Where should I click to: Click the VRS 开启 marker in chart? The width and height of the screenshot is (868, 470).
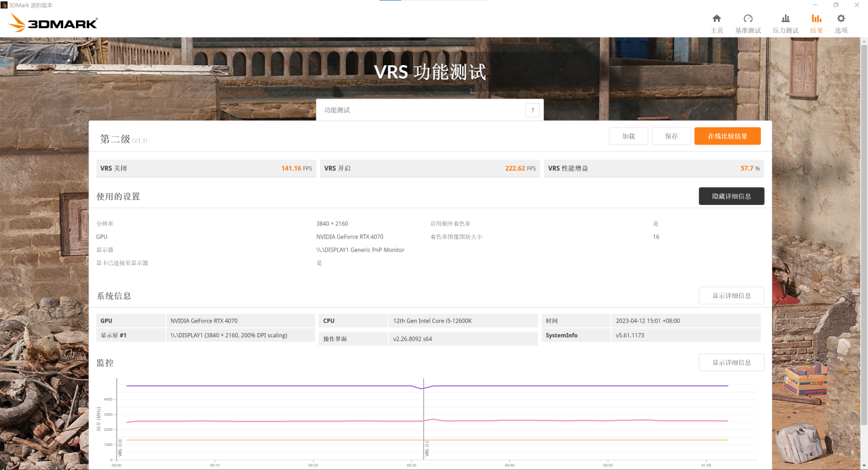click(426, 448)
